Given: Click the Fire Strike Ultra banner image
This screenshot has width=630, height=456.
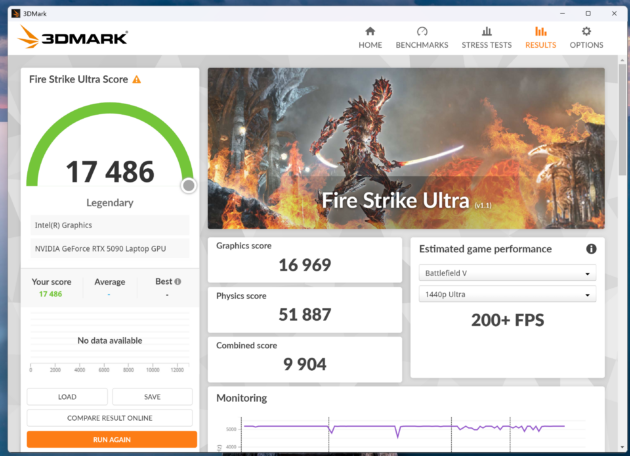Looking at the screenshot, I should coord(406,148).
